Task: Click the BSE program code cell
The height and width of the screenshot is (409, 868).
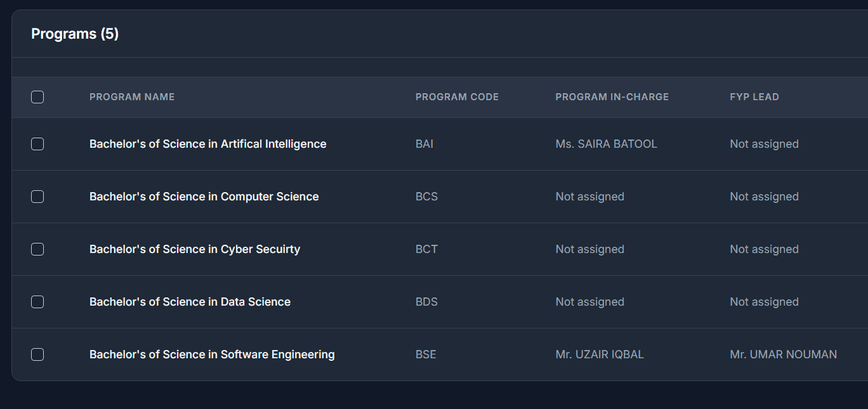Action: (426, 354)
